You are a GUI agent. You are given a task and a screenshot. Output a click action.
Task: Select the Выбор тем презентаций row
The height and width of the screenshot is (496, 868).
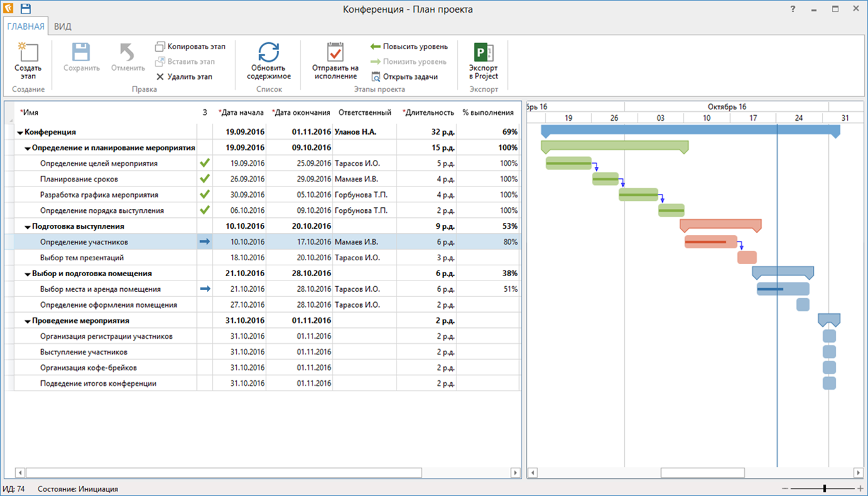(263, 258)
